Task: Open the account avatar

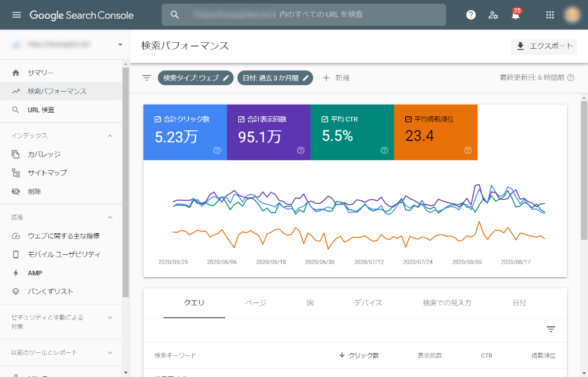Action: click(572, 15)
